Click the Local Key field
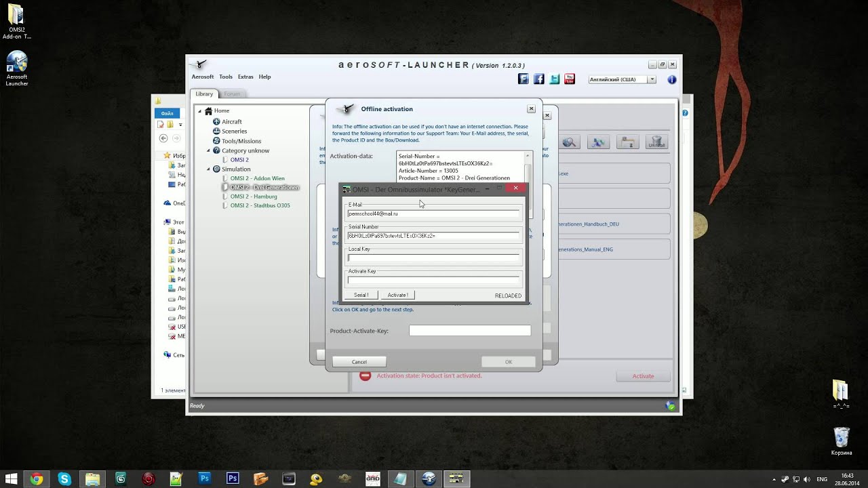 433,258
